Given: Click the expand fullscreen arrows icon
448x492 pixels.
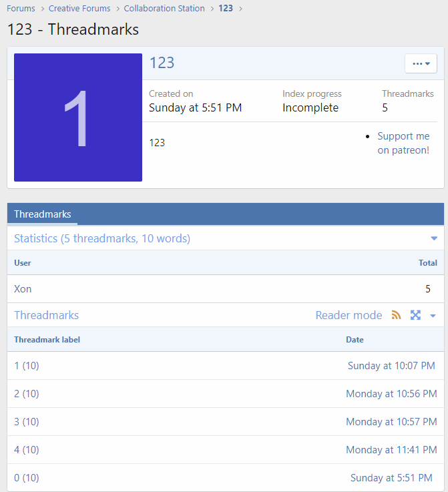Looking at the screenshot, I should pos(415,315).
